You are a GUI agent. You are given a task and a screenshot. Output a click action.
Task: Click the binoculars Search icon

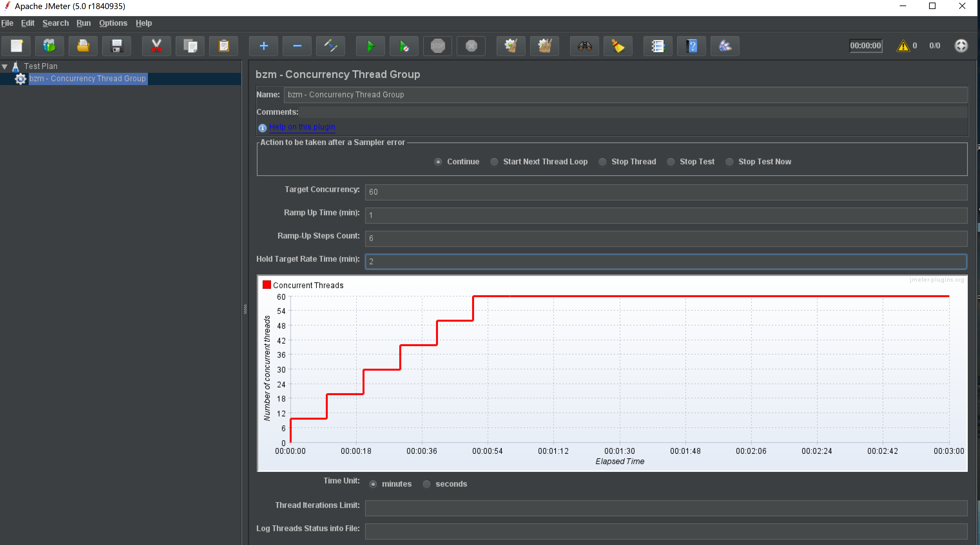click(x=584, y=46)
